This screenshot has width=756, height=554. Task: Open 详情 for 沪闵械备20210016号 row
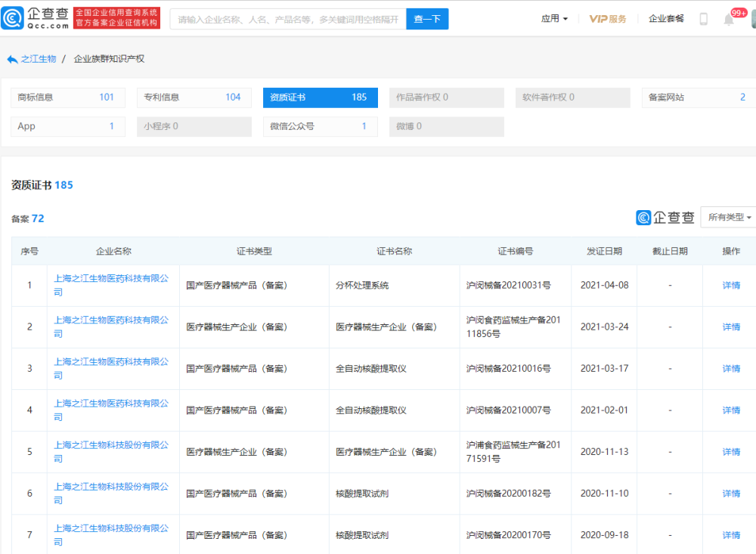pos(731,368)
